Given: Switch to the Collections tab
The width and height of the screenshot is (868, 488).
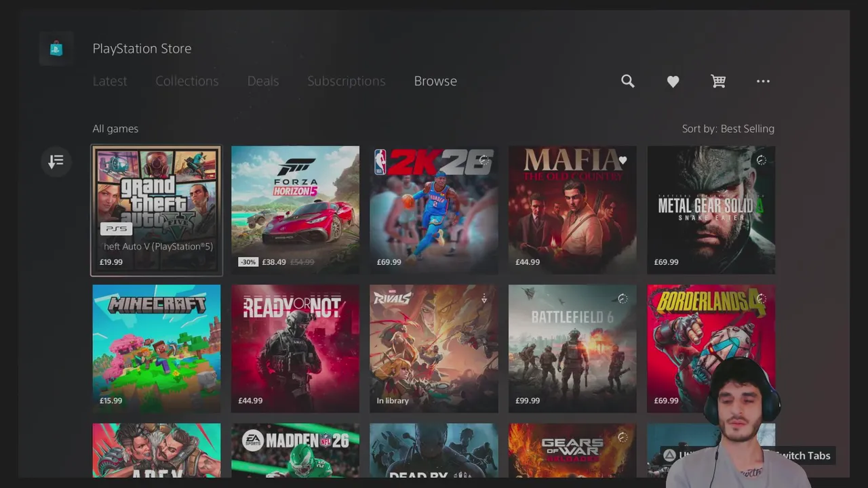Looking at the screenshot, I should tap(187, 81).
